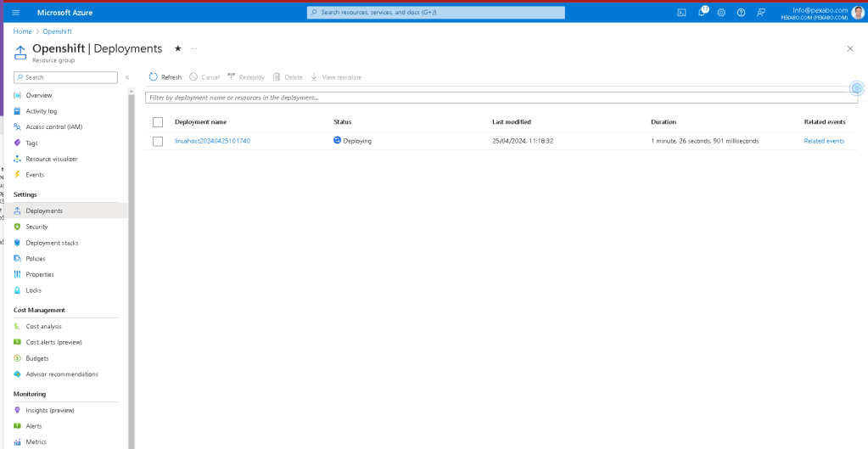Click the Copilot icon beside the filter field

pos(857,88)
